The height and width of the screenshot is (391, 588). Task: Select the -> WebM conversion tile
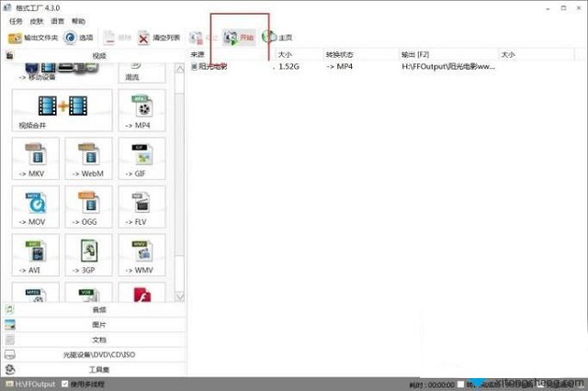88,158
